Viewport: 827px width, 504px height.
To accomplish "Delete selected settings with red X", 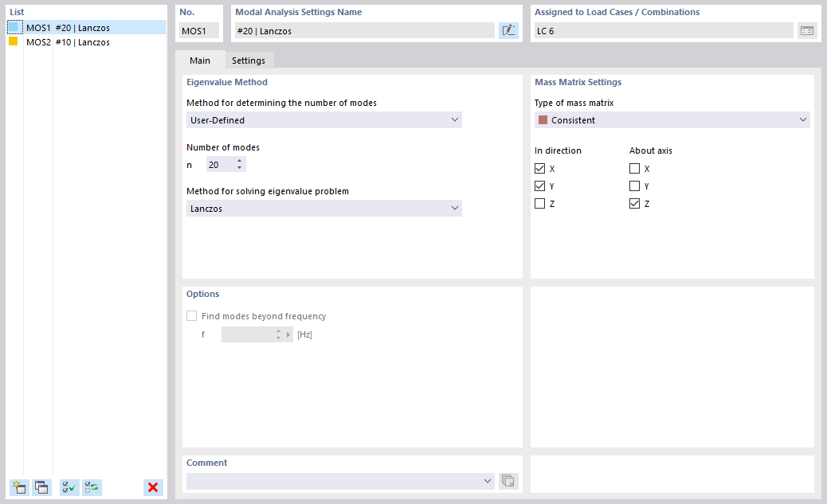I will pyautogui.click(x=153, y=487).
